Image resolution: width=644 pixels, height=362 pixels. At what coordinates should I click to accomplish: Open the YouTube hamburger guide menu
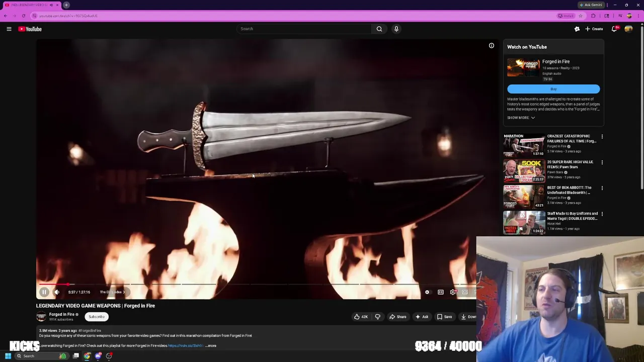coord(9,29)
